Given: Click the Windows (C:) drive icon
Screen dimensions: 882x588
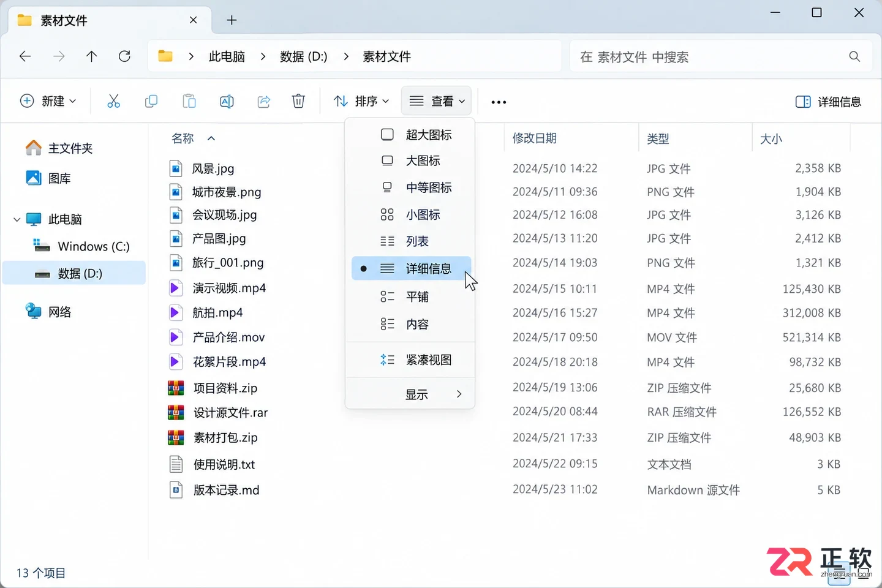Looking at the screenshot, I should 42,246.
